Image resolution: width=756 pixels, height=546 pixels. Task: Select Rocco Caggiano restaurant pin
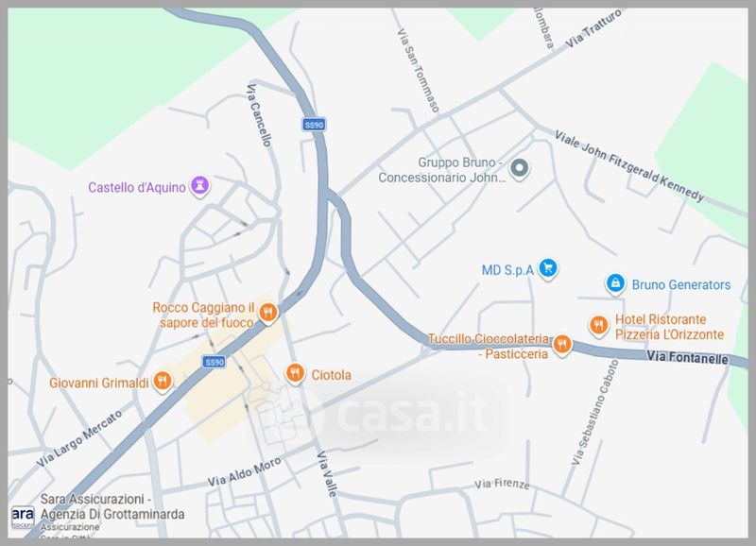click(268, 313)
